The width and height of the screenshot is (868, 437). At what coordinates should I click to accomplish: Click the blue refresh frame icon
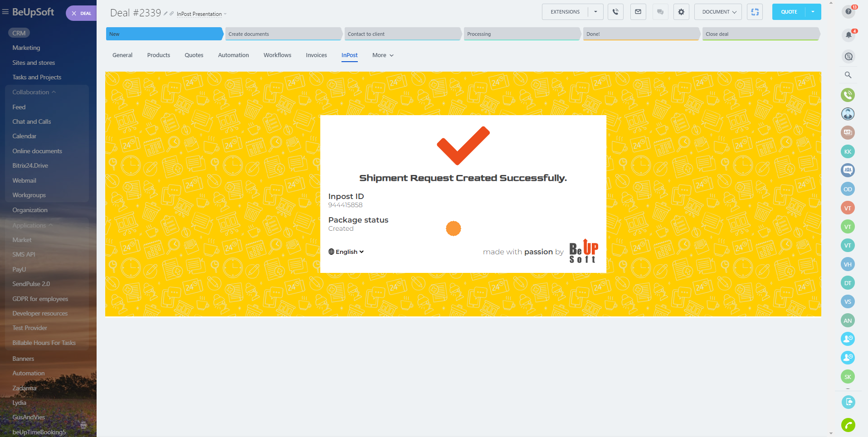(x=755, y=12)
